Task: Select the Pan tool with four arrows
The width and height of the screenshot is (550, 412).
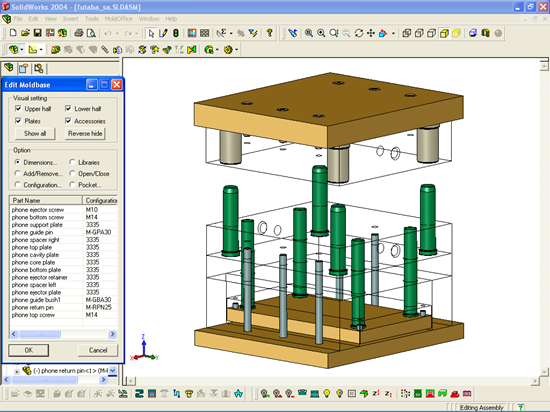Action: click(370, 33)
